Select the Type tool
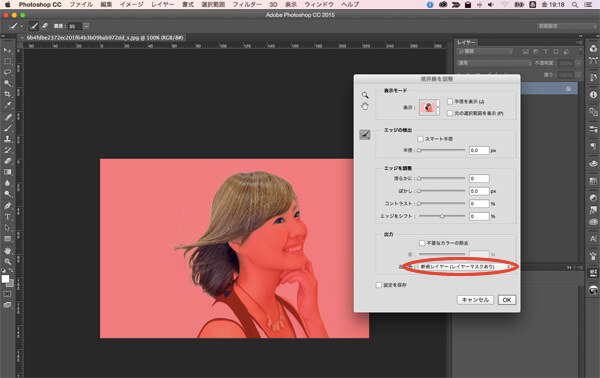The width and height of the screenshot is (600, 378). 7,217
